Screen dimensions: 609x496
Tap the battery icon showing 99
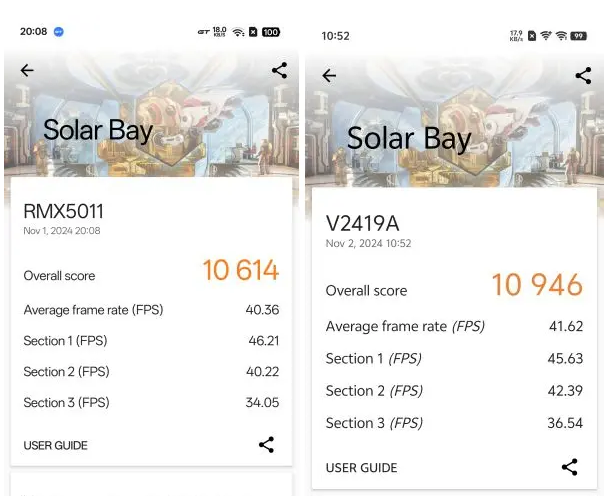coord(578,36)
